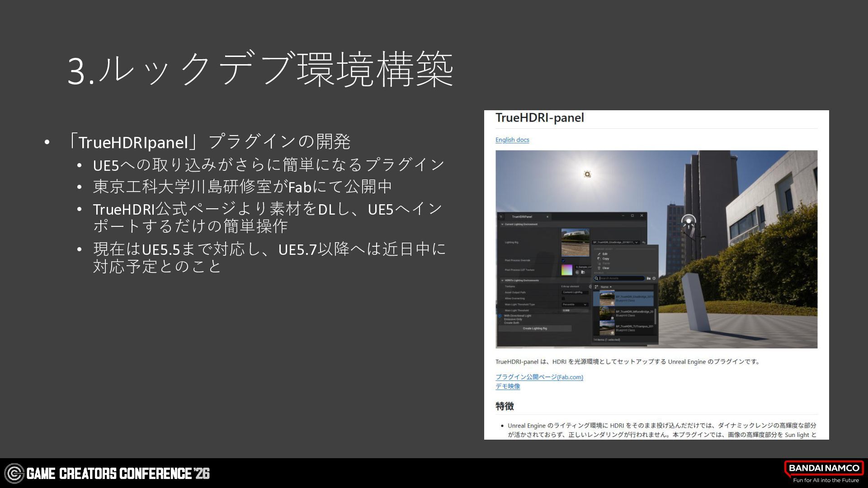The height and width of the screenshot is (488, 868).
Task: Browse to LUT Texture in Content Browser
Action: (x=583, y=272)
